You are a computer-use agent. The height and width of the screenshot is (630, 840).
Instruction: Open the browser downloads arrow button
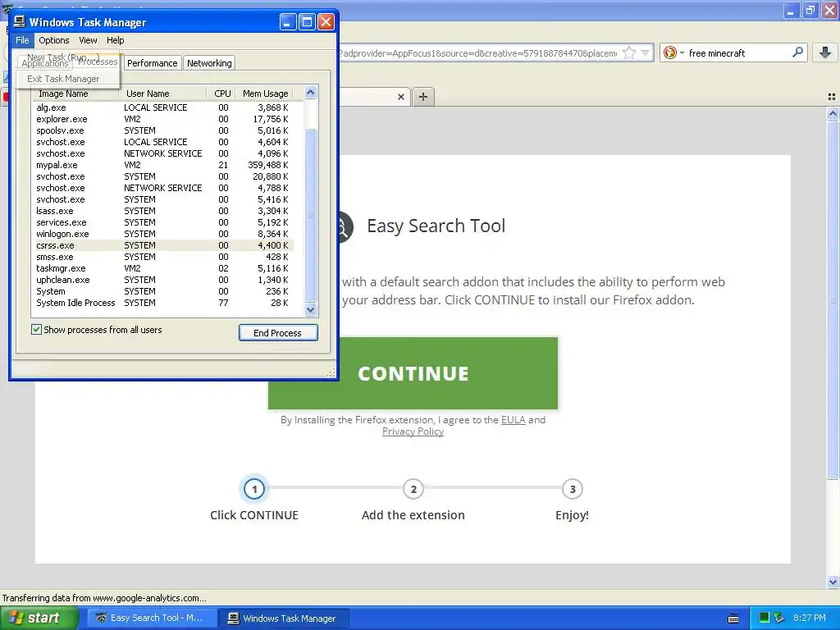tap(825, 52)
